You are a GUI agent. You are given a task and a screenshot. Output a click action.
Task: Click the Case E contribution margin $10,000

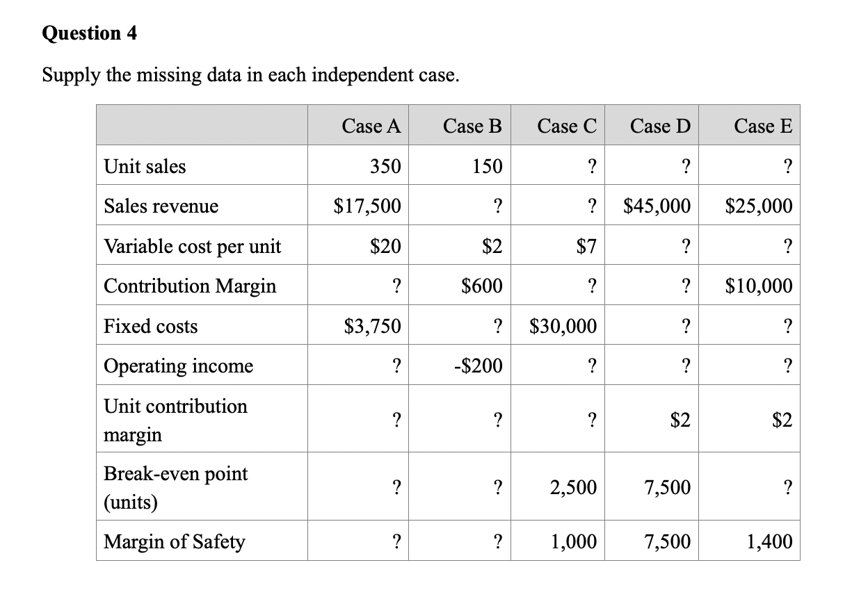click(x=759, y=286)
